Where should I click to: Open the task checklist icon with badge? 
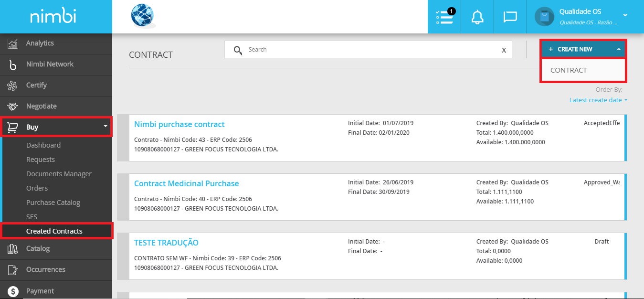(444, 17)
